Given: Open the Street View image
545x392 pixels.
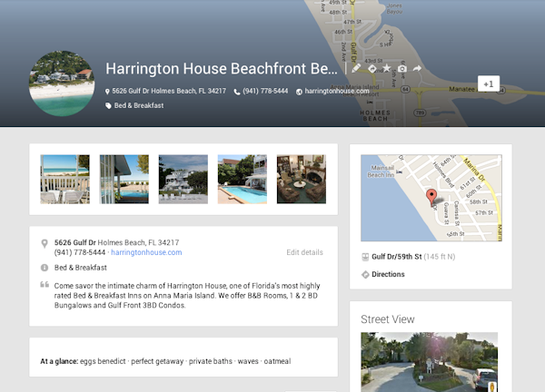Looking at the screenshot, I should pos(430,362).
